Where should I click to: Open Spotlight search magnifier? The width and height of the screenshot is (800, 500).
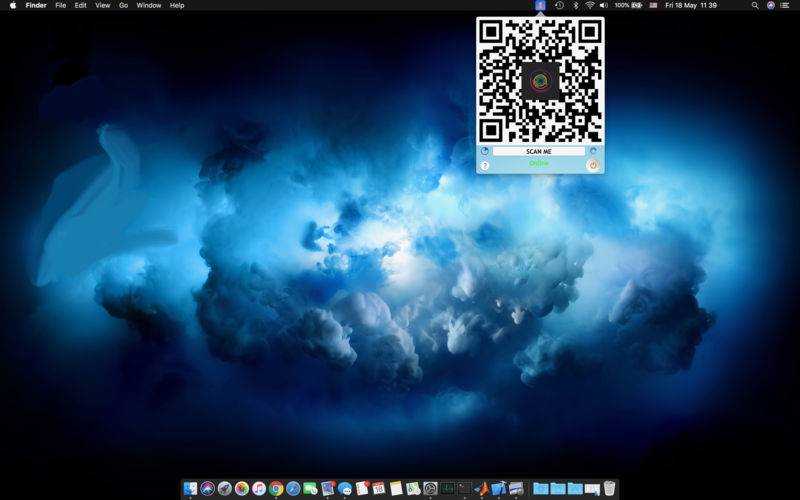coord(755,5)
